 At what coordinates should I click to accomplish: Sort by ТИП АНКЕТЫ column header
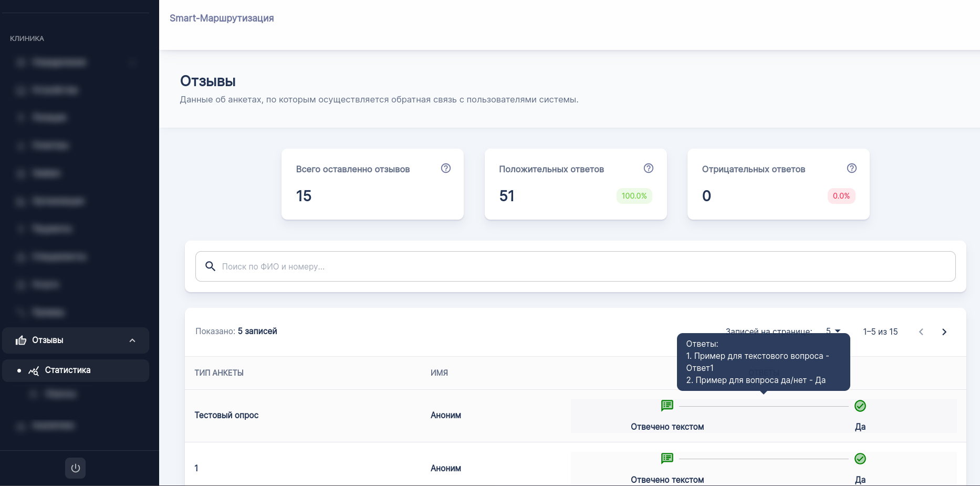219,373
